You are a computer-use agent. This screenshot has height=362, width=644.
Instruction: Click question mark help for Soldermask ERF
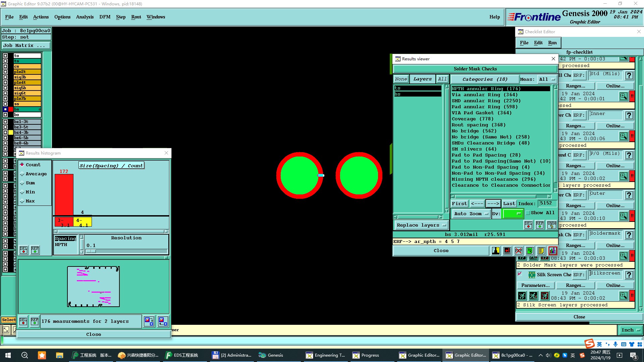pyautogui.click(x=629, y=235)
